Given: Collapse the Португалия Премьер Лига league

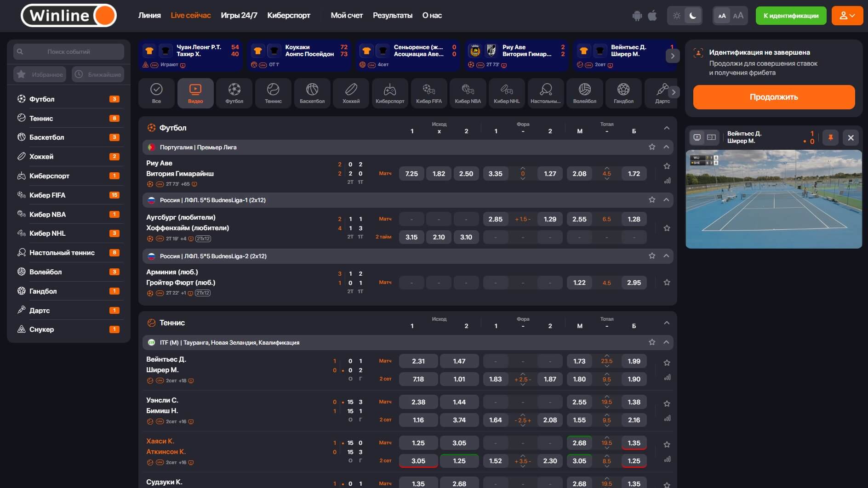Looking at the screenshot, I should 666,147.
